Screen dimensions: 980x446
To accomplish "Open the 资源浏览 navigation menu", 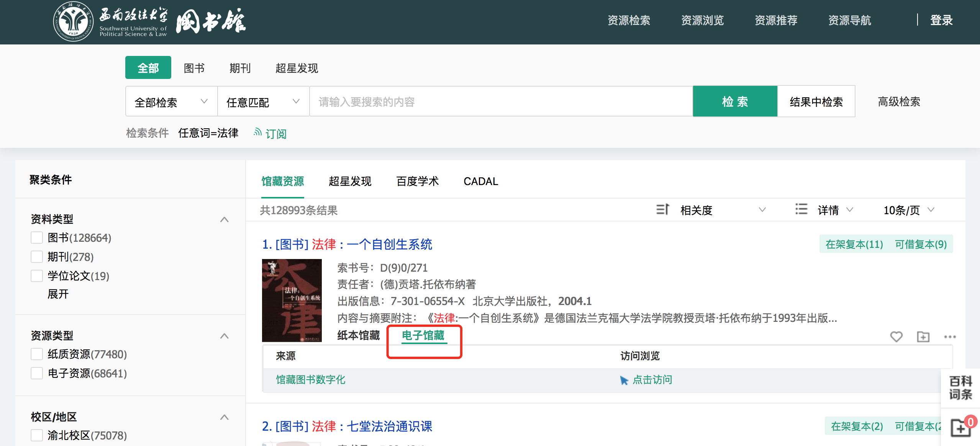I will point(702,20).
